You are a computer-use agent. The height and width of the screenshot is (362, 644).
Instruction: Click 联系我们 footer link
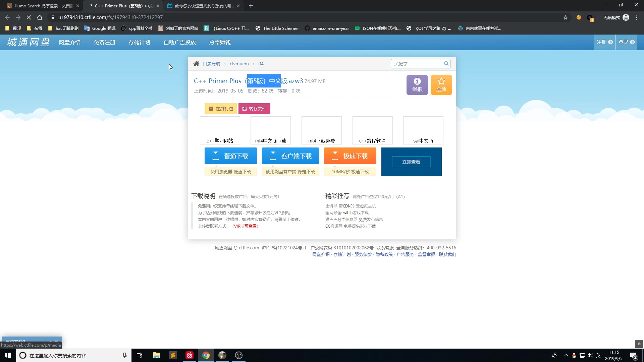tap(447, 254)
